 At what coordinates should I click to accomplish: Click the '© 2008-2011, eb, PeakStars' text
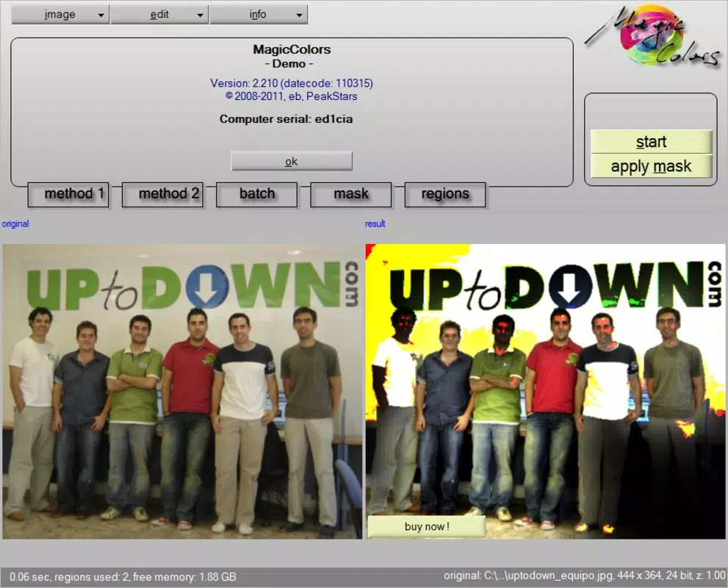pos(292,96)
